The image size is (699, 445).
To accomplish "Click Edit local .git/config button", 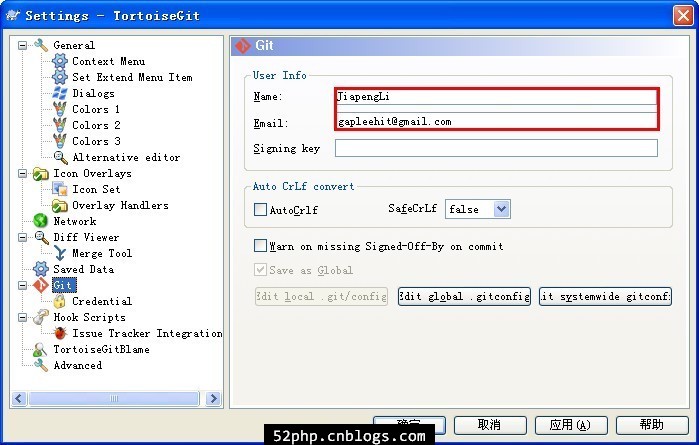I will coord(321,297).
